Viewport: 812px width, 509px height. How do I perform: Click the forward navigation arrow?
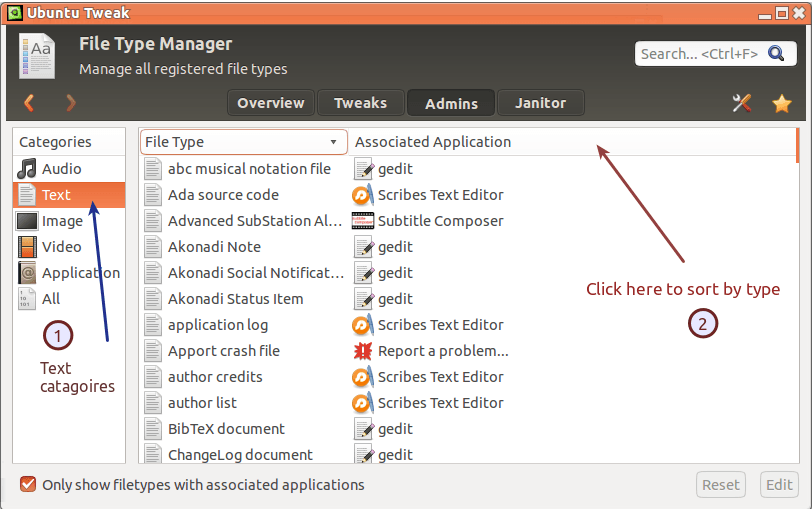(x=71, y=102)
